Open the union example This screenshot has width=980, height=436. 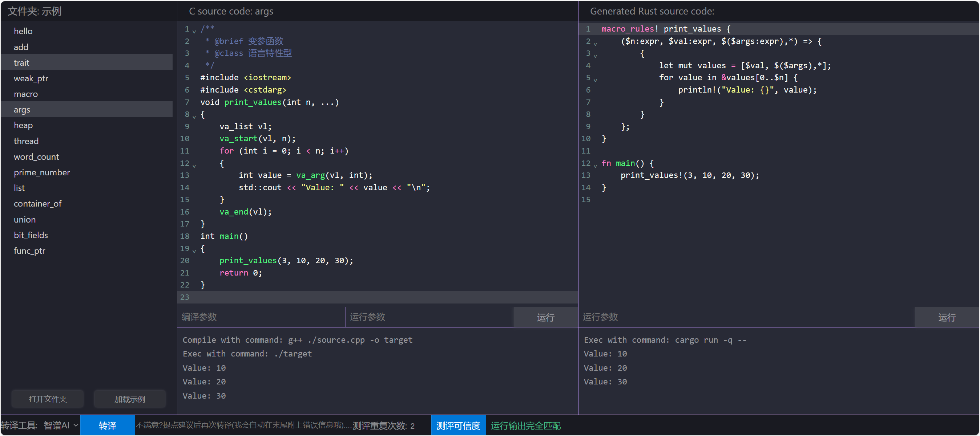pyautogui.click(x=87, y=219)
